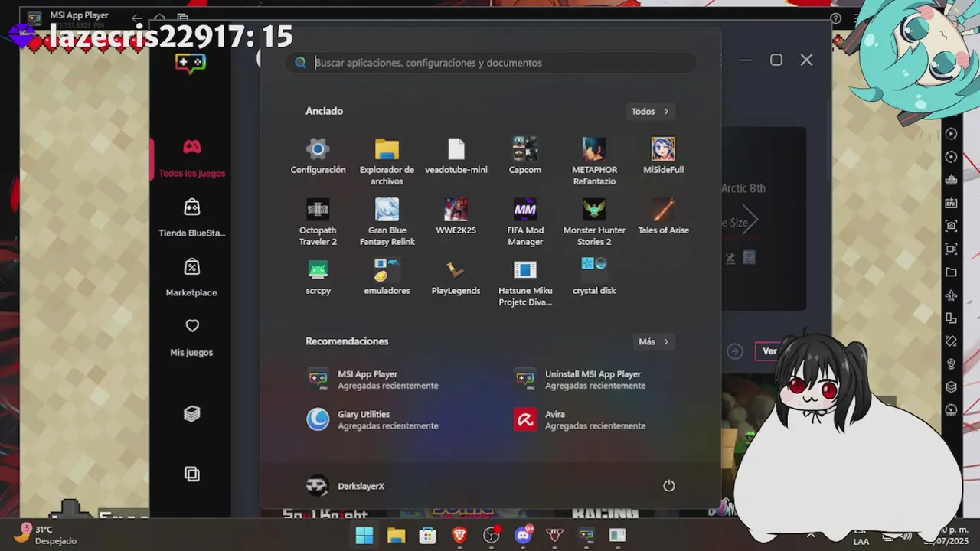
Task: Click the install APK icon in right toolbar
Action: (951, 203)
